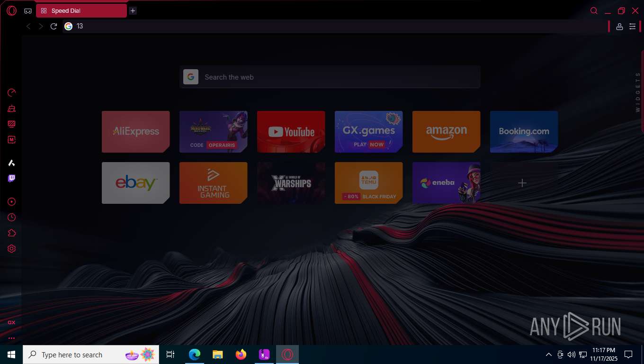Click the GX button at sidebar bottom

click(11, 322)
